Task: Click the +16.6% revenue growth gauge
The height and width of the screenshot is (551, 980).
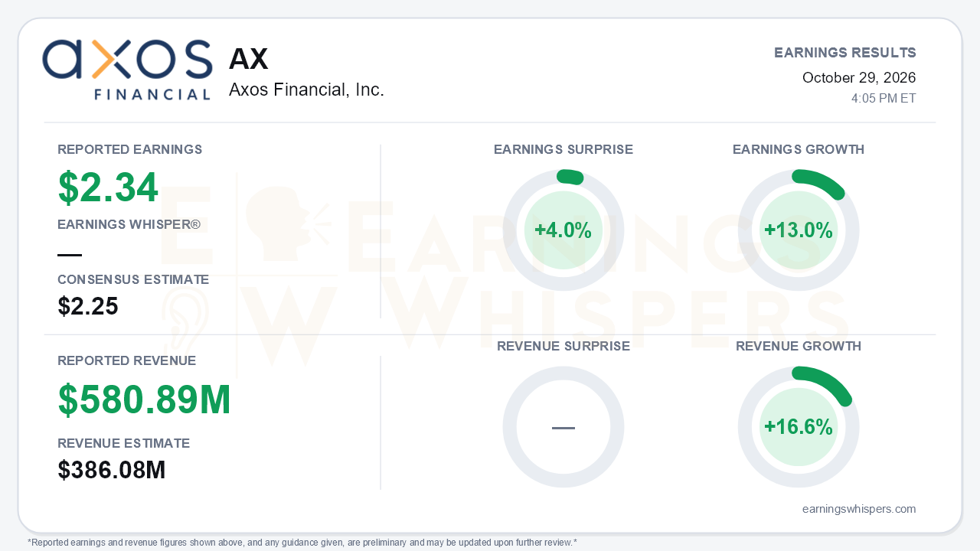Action: pos(799,427)
